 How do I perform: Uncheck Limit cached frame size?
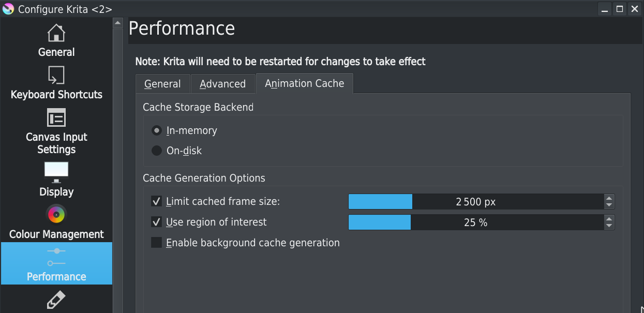click(x=156, y=201)
